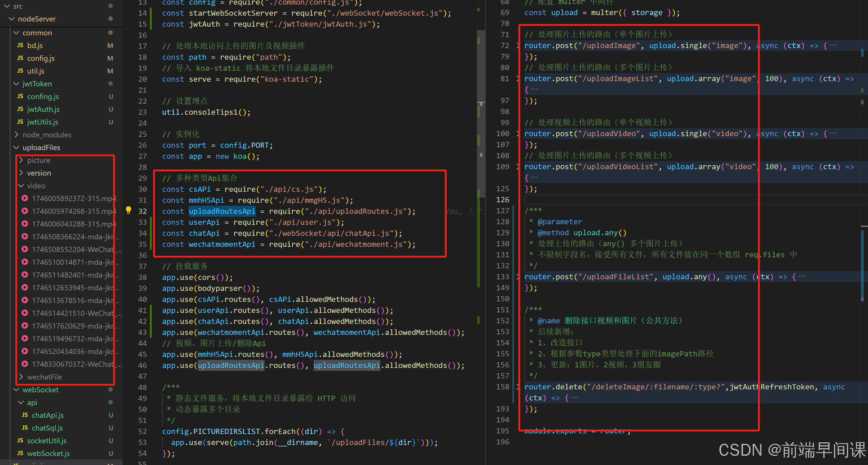The image size is (868, 465).
Task: Unfold the collapsed uploadVideo route at line 100
Action: click(x=518, y=134)
